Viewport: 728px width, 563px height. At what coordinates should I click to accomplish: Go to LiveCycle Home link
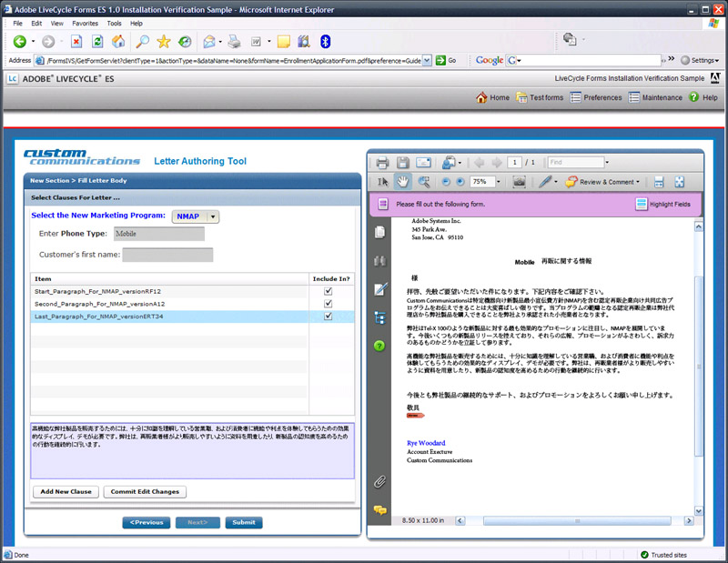492,97
